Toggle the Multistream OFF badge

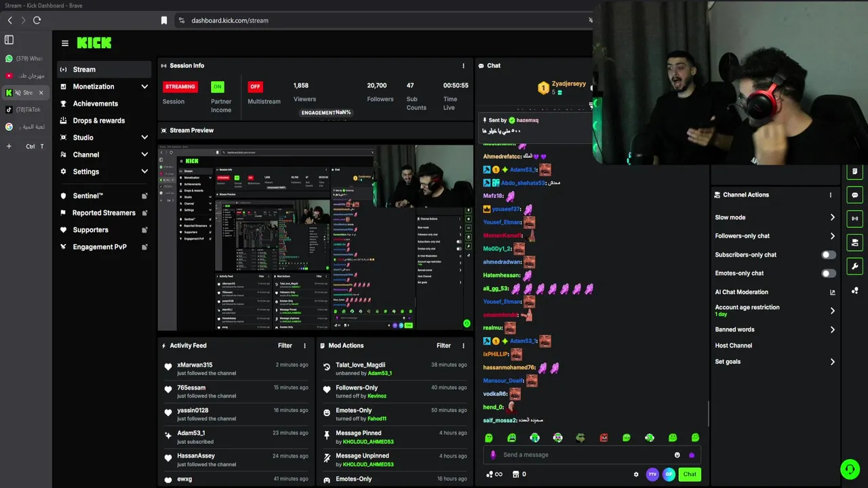click(255, 87)
